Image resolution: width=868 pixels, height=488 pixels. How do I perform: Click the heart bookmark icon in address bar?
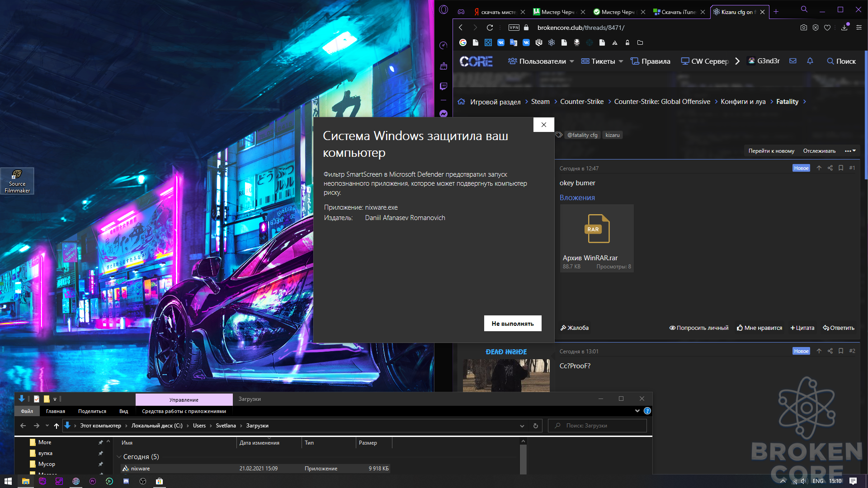pyautogui.click(x=827, y=28)
